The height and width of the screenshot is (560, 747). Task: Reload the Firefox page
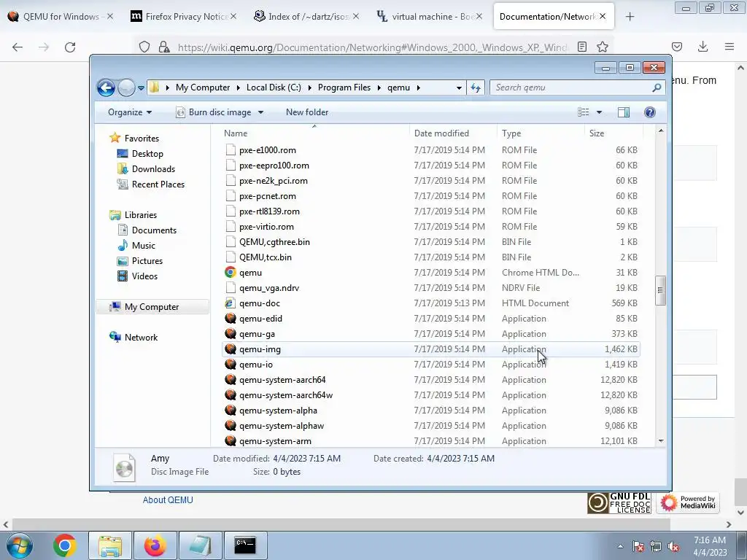(x=70, y=47)
